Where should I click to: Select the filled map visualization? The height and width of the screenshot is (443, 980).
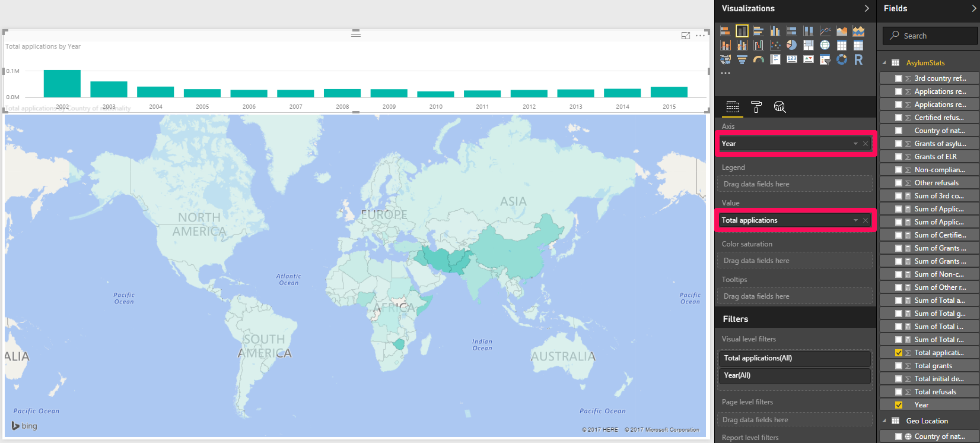(725, 59)
